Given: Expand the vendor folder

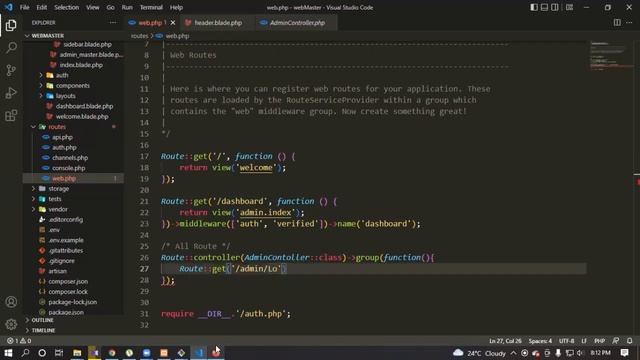Looking at the screenshot, I should coord(58,209).
